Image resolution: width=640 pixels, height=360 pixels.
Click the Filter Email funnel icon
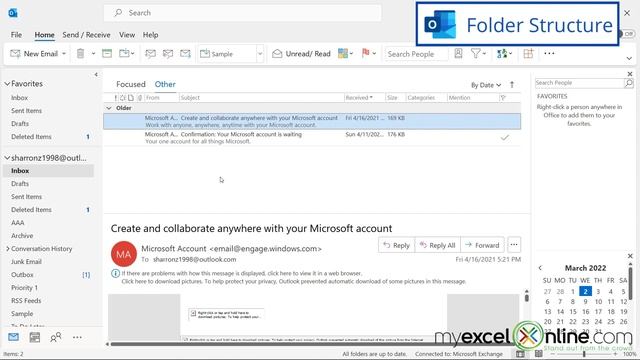476,53
